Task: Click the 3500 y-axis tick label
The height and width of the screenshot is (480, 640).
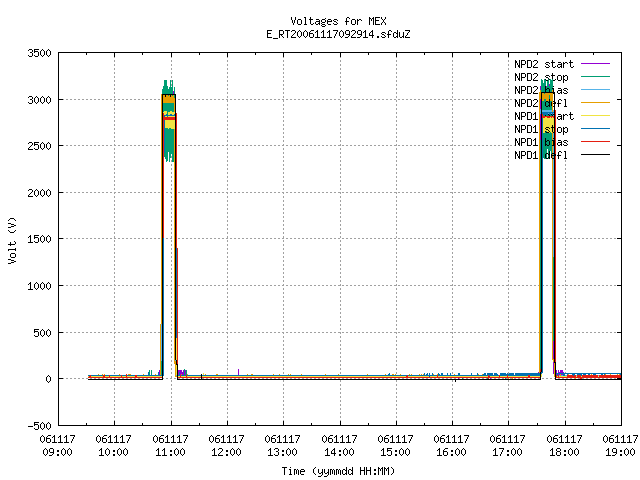Action: (x=40, y=53)
